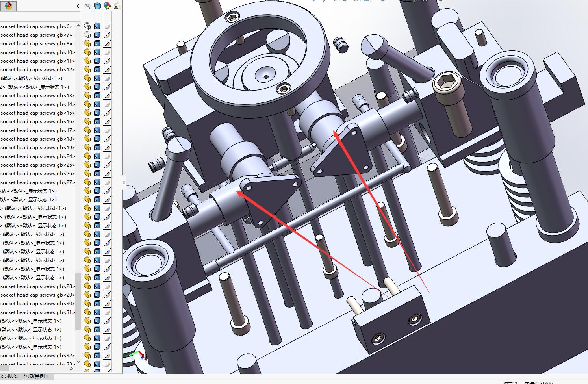Image resolution: width=588 pixels, height=384 pixels.
Task: Hide socket head cap screws gb<32>
Action: [87, 356]
